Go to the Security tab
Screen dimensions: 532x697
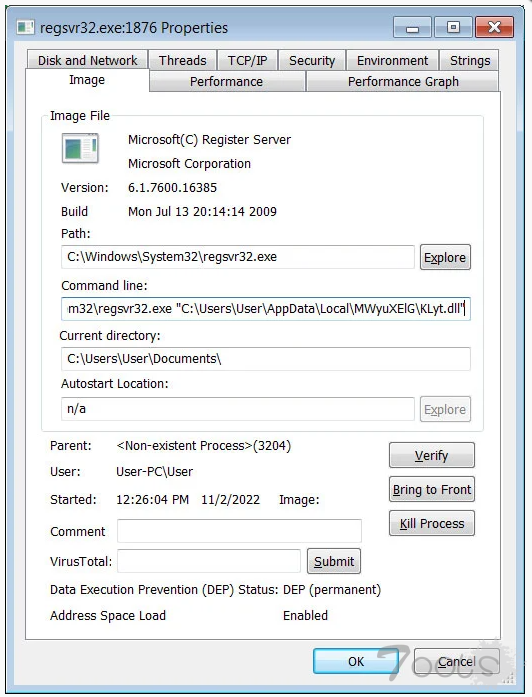point(312,60)
